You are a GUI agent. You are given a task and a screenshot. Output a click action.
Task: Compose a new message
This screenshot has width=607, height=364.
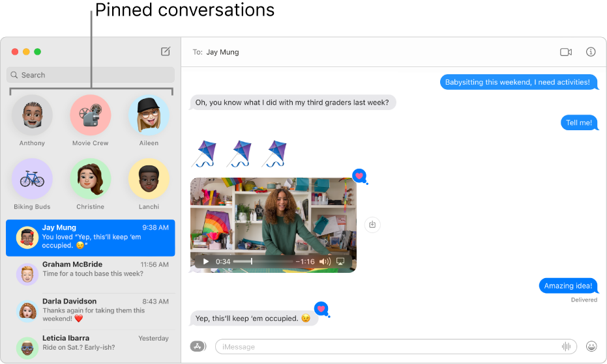tap(166, 51)
